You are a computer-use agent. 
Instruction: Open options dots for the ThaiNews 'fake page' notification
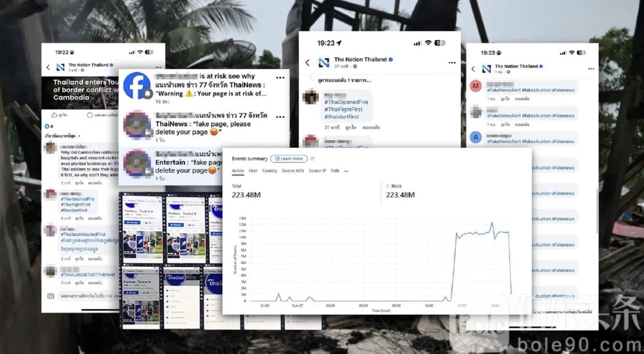280,117
